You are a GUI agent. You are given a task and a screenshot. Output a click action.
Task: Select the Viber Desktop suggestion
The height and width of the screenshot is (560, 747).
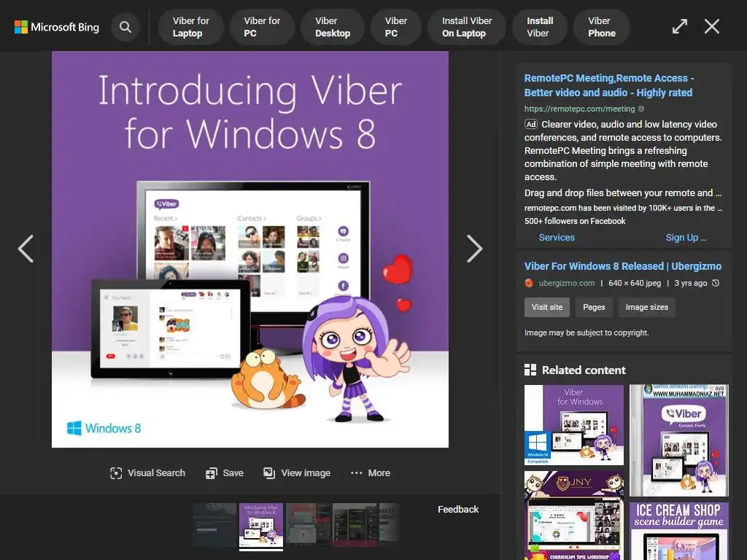333,27
